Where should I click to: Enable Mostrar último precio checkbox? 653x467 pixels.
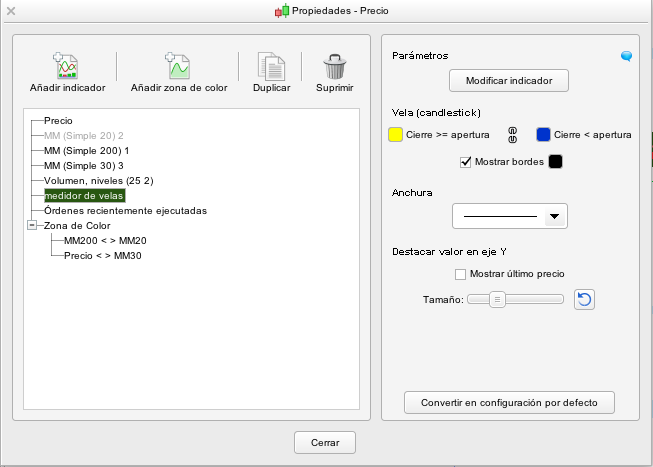point(460,274)
